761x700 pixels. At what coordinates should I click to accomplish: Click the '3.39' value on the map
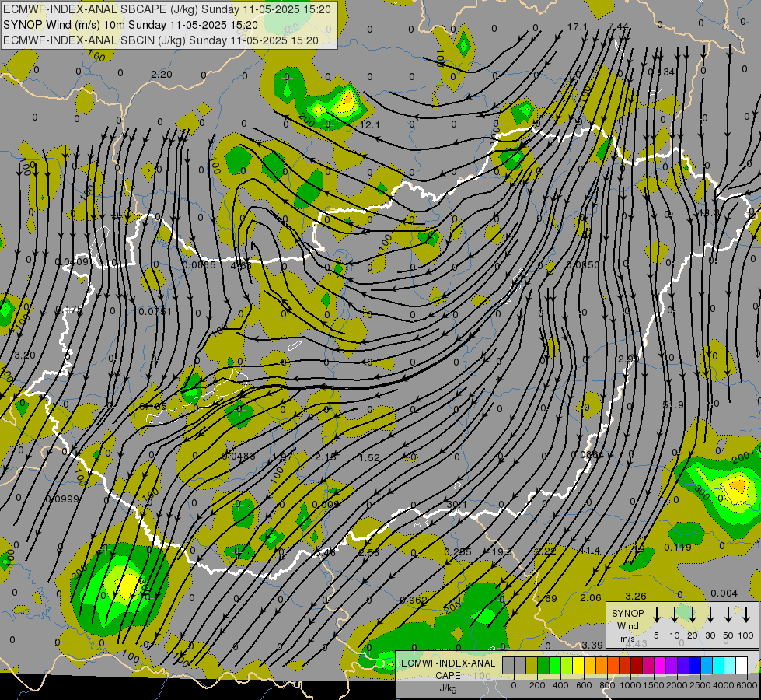tap(592, 645)
